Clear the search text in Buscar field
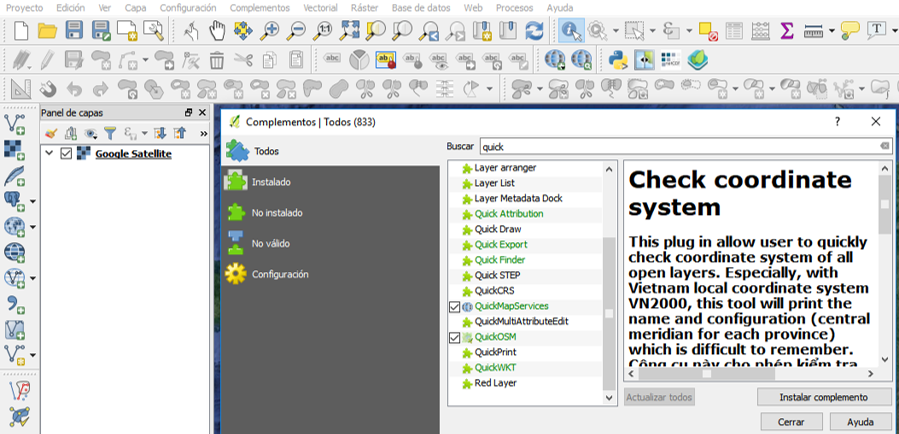Screen dimensions: 899x434 [885, 146]
